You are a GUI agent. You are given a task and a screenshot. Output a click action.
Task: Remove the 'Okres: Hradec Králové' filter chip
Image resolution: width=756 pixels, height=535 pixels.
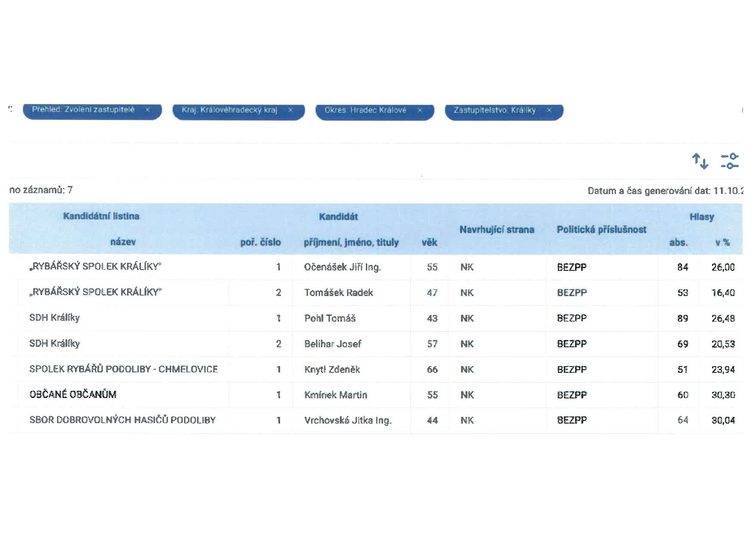coord(420,110)
